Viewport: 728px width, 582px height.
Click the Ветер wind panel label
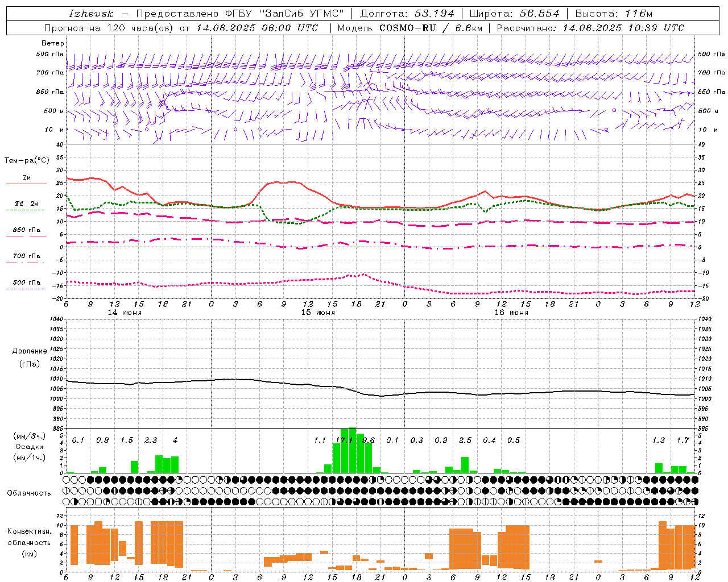coord(52,43)
